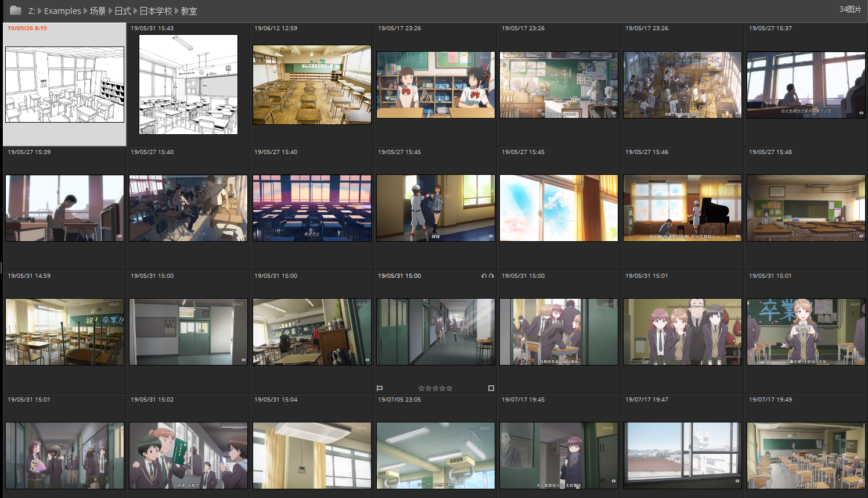Click the folder icon in the path bar

[x=16, y=10]
